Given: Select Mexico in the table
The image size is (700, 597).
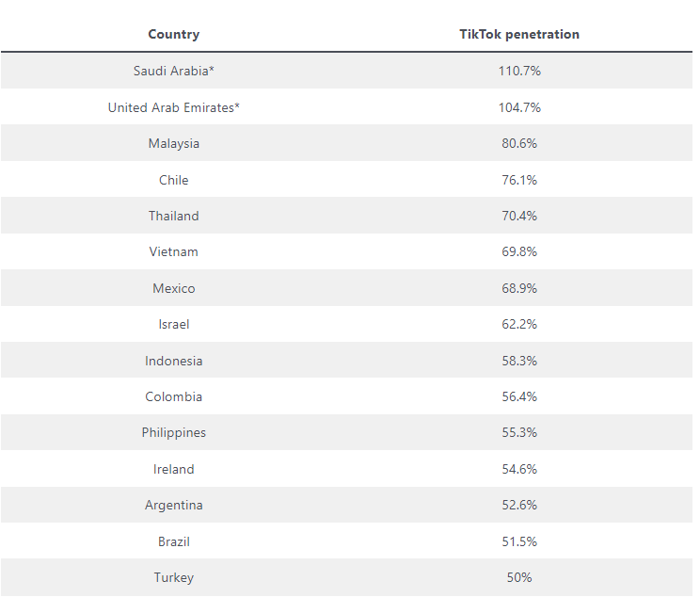Looking at the screenshot, I should coord(174,288).
